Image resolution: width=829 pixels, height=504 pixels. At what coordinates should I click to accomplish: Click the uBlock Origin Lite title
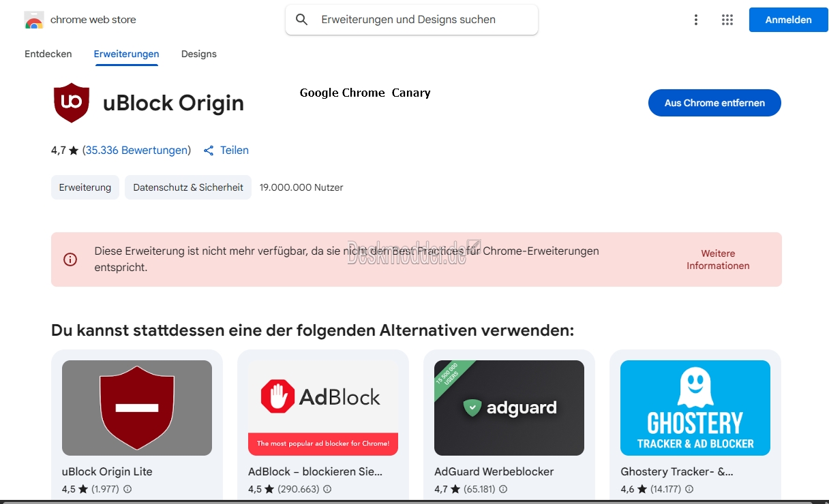[107, 471]
